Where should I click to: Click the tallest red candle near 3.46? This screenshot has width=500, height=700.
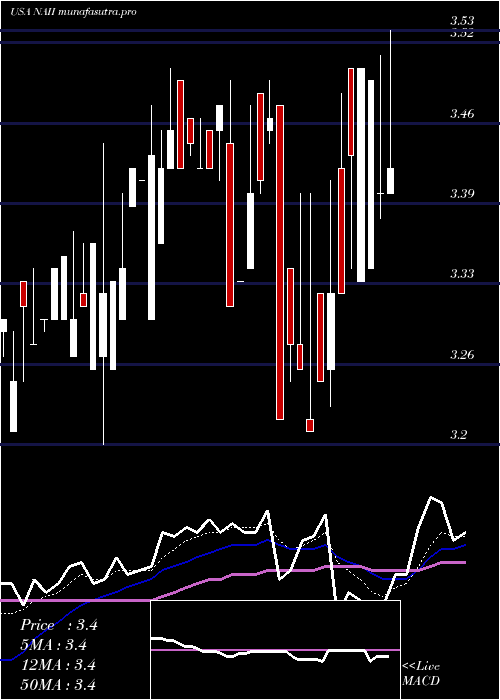(280, 262)
